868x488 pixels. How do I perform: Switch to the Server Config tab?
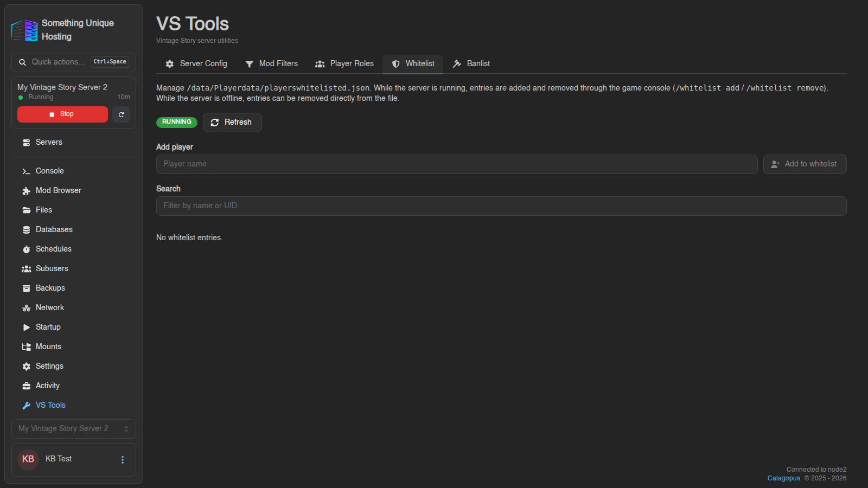(196, 64)
